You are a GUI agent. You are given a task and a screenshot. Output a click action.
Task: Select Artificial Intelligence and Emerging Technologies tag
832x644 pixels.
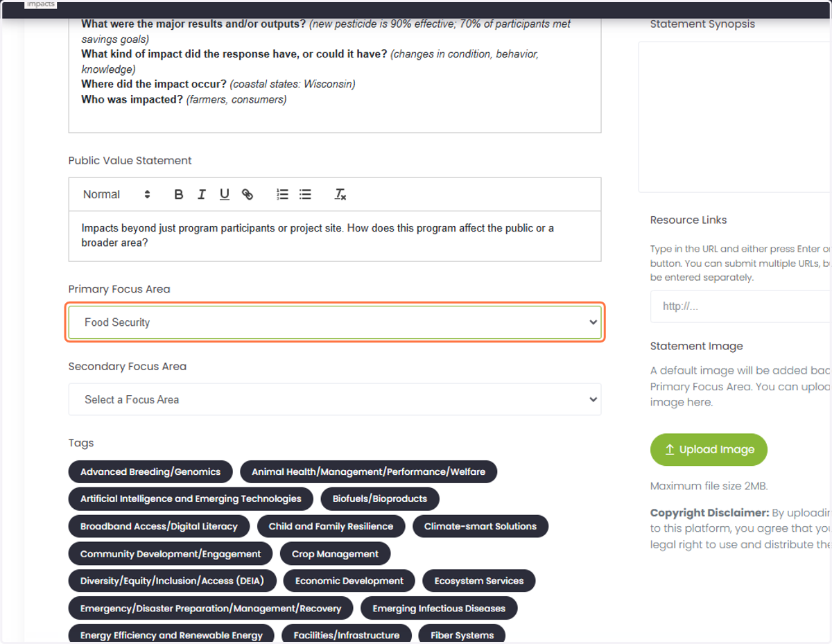click(x=191, y=499)
